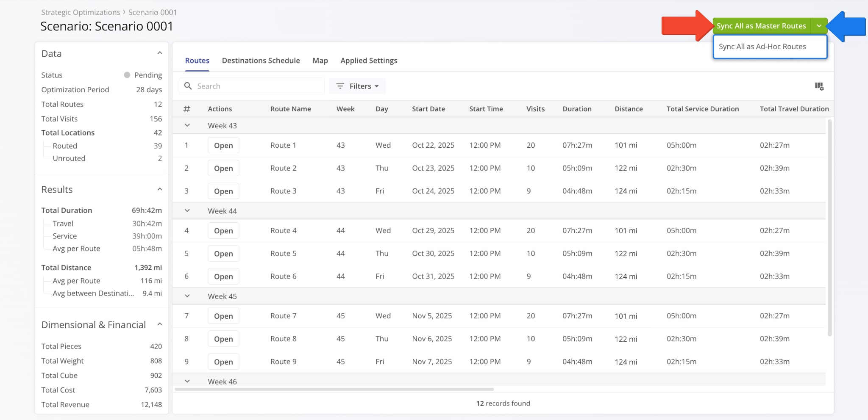868x420 pixels.
Task: Open Route 1 with its Open button
Action: (223, 145)
